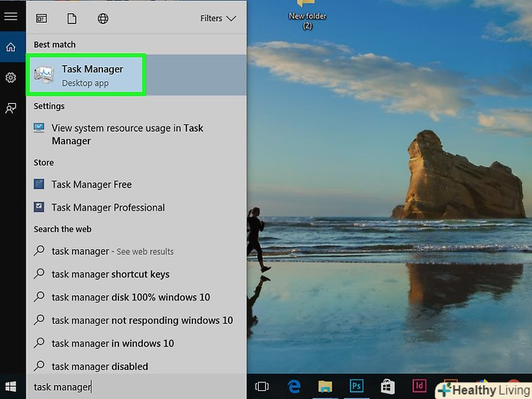Viewport: 532px width, 399px height.
Task: Click the Feedback icon in sidebar
Action: pyautogui.click(x=11, y=108)
